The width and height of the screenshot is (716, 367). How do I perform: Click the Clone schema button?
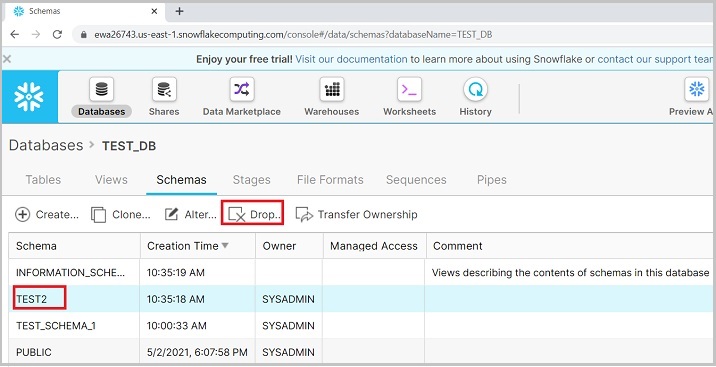(x=121, y=215)
